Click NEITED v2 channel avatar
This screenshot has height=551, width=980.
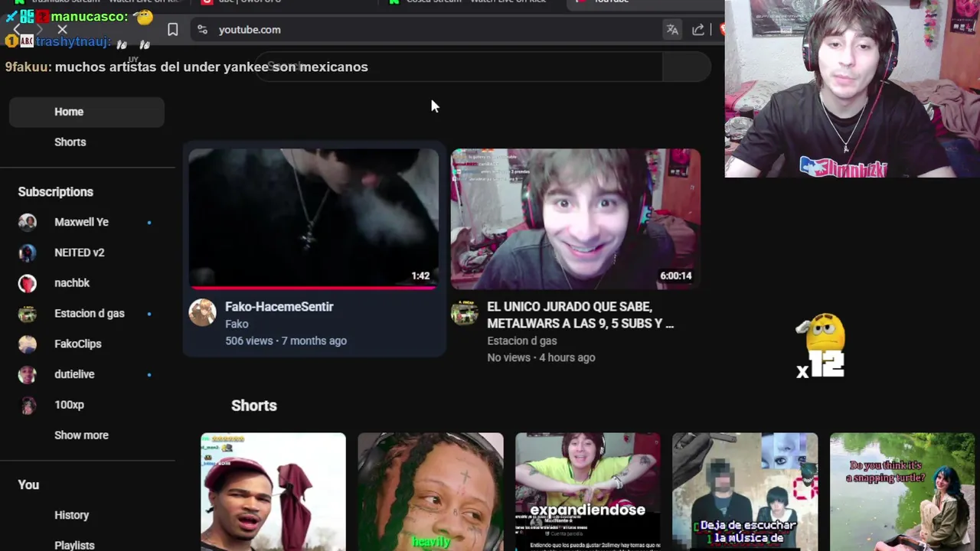pos(28,253)
